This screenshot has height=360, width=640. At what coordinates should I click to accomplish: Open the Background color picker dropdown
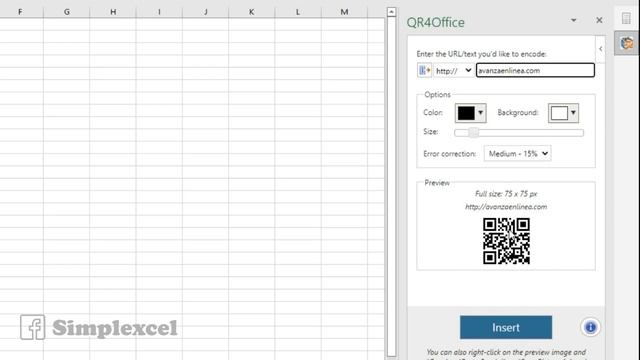point(563,113)
